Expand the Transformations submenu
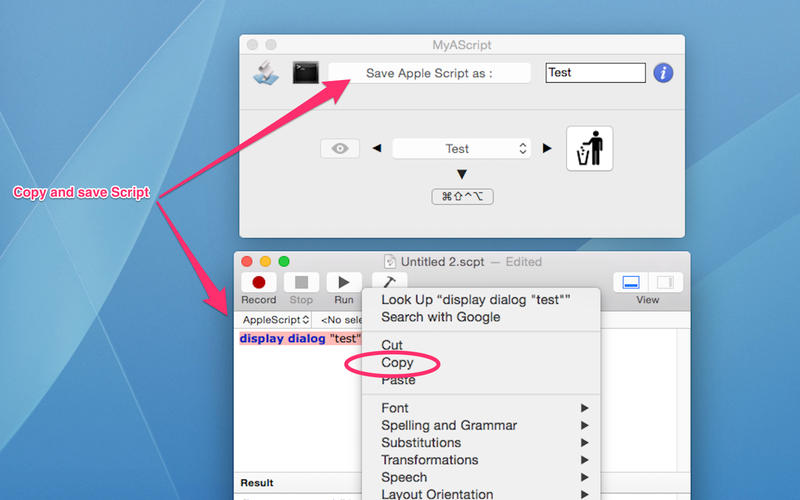Image resolution: width=800 pixels, height=500 pixels. (x=481, y=460)
